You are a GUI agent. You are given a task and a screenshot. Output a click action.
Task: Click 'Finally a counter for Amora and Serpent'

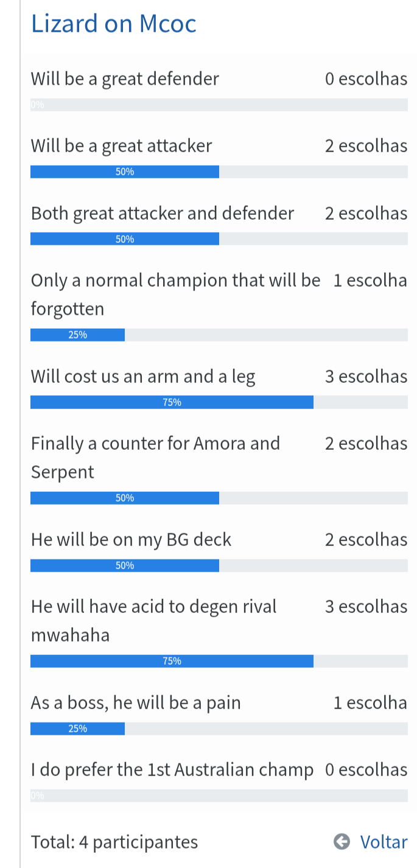coord(155,444)
